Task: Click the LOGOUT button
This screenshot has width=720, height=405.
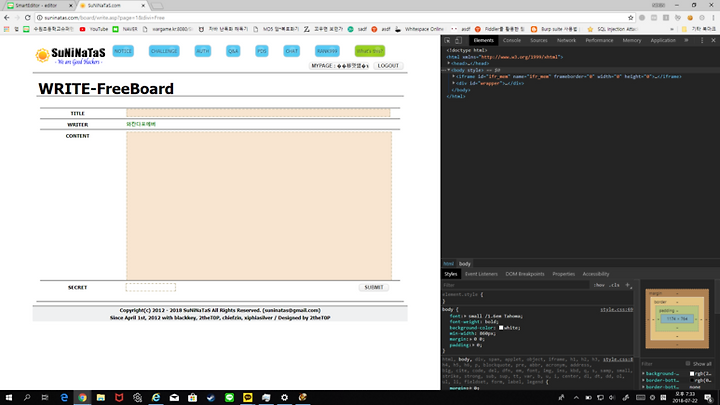Action: tap(388, 66)
